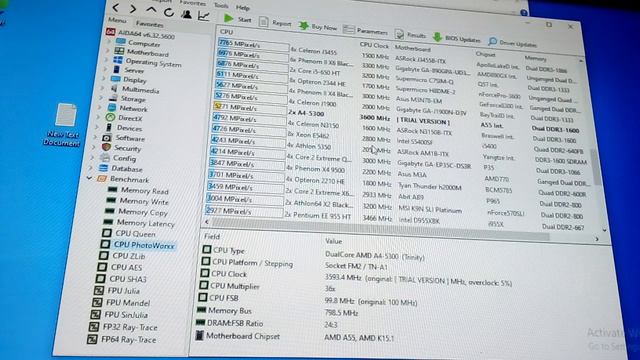Expand the Devices tree node
The height and width of the screenshot is (360, 640).
click(x=97, y=127)
